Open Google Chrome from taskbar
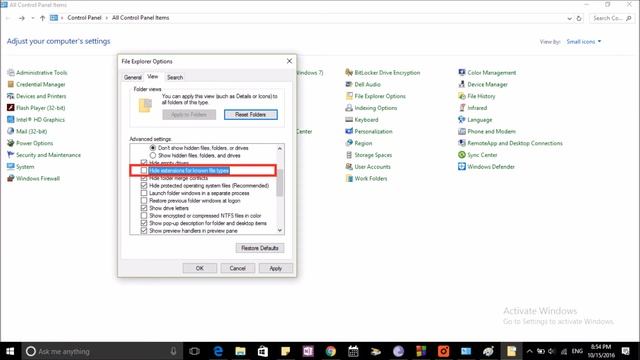 pyautogui.click(x=331, y=351)
